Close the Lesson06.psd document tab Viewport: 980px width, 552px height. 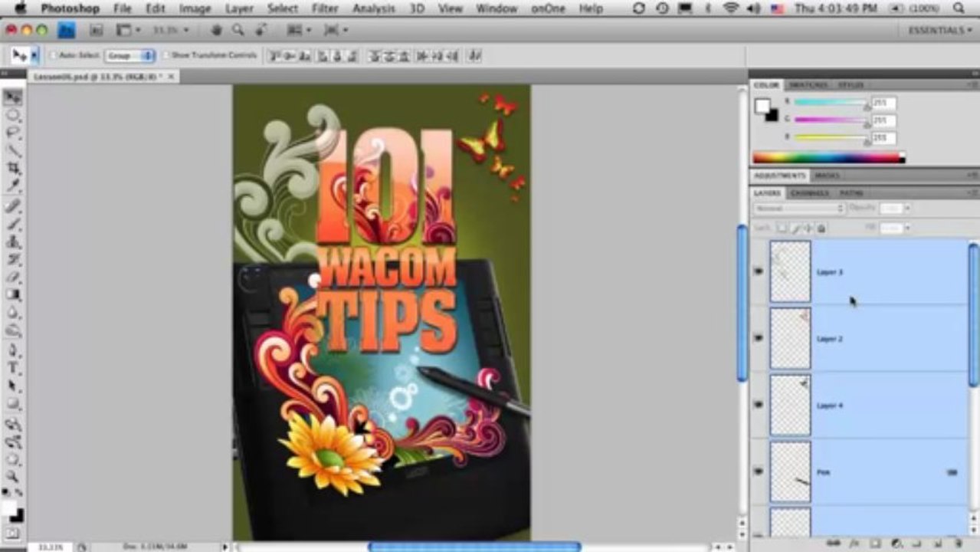tap(171, 77)
